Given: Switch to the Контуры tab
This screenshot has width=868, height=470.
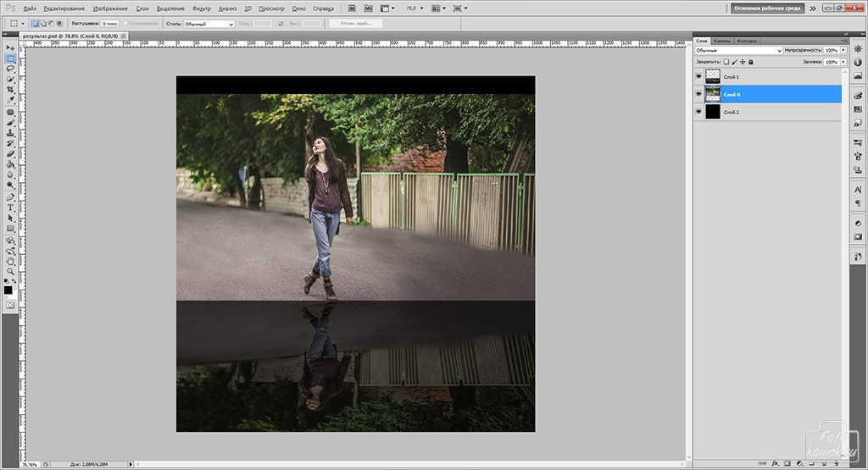Looking at the screenshot, I should tap(747, 41).
